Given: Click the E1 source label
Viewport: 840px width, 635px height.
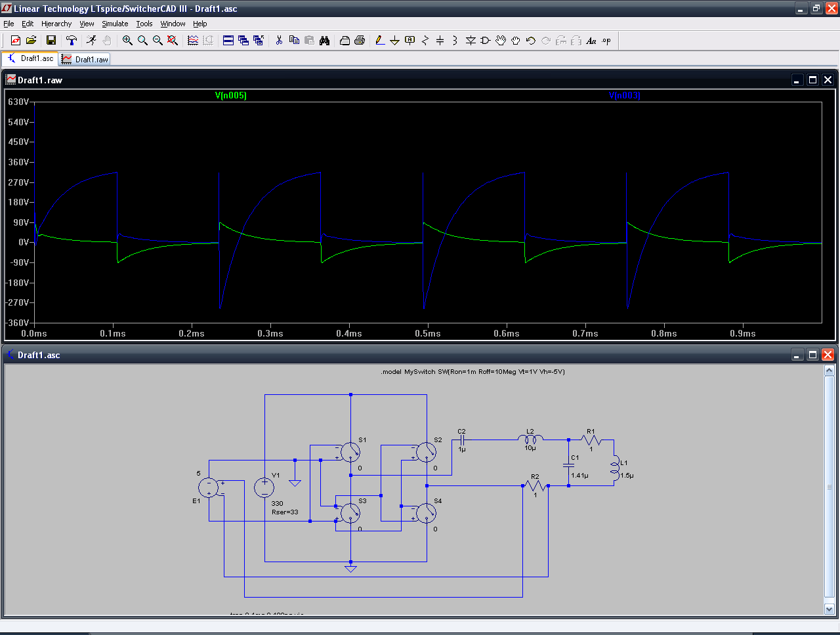Looking at the screenshot, I should 196,501.
